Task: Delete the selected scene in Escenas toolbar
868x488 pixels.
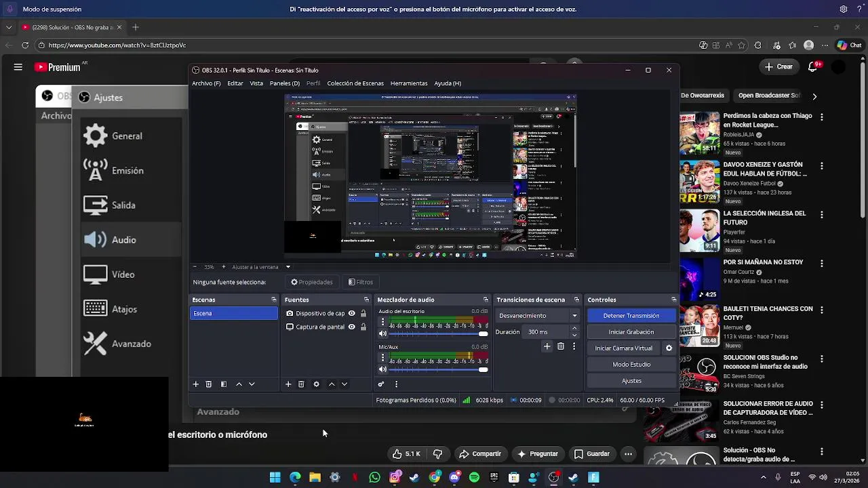Action: coord(209,384)
